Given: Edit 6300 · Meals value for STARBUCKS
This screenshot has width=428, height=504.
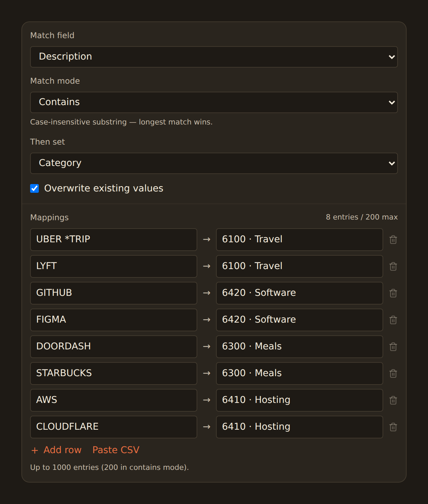Looking at the screenshot, I should pyautogui.click(x=300, y=373).
